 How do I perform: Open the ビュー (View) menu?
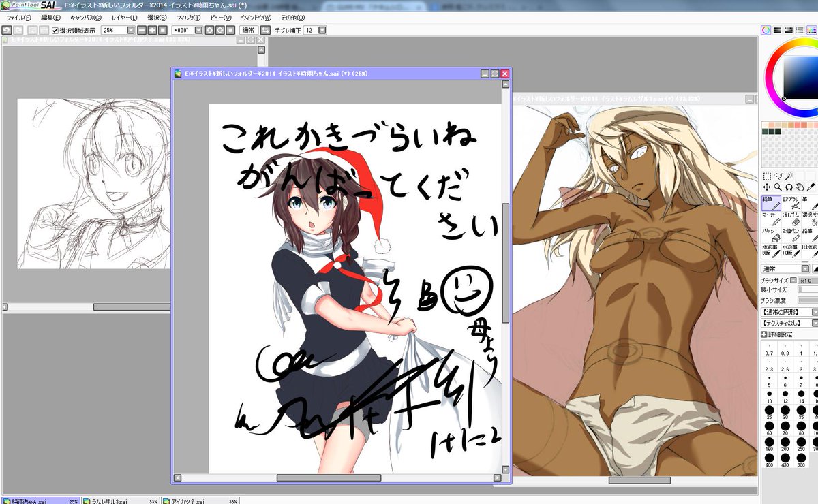221,18
